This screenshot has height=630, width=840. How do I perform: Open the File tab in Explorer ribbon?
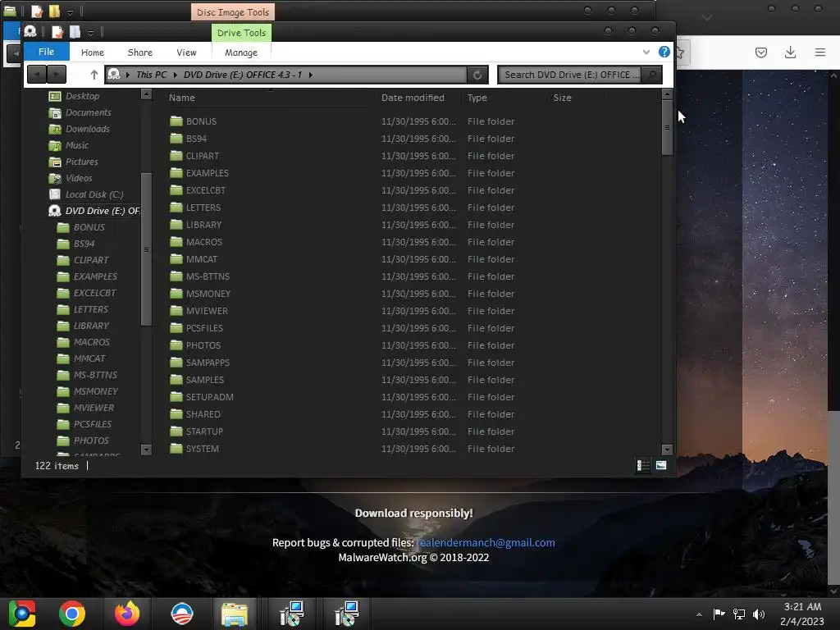click(46, 52)
